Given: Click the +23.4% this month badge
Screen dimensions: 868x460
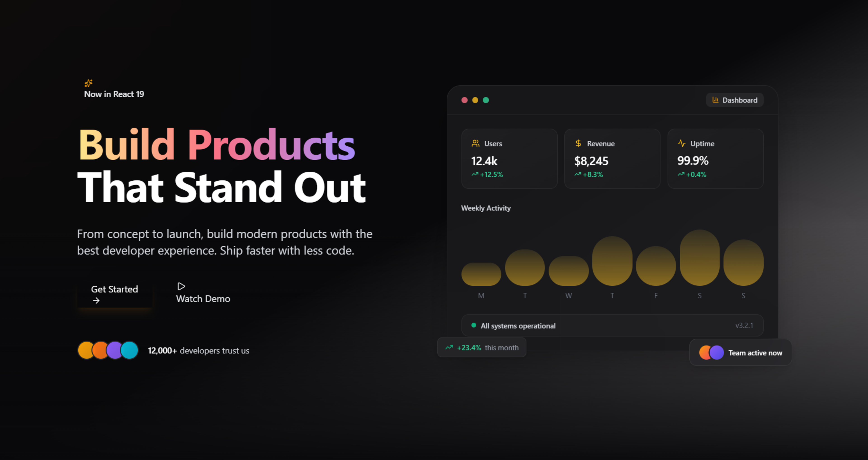Looking at the screenshot, I should pyautogui.click(x=481, y=348).
